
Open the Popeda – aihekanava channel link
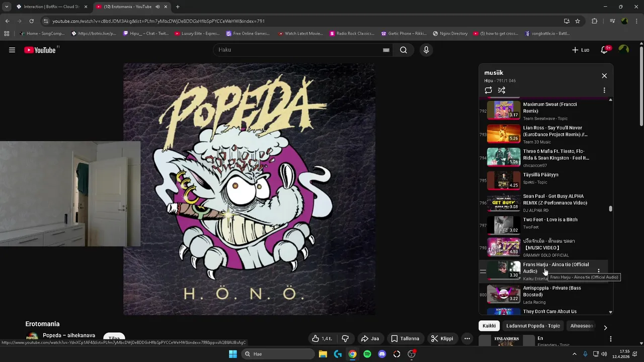pos(69,335)
